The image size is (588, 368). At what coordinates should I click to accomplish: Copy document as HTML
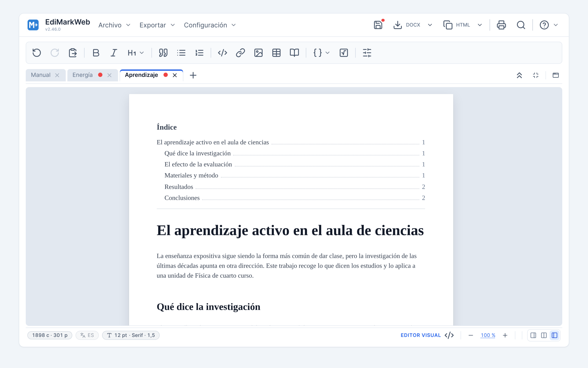pyautogui.click(x=457, y=25)
